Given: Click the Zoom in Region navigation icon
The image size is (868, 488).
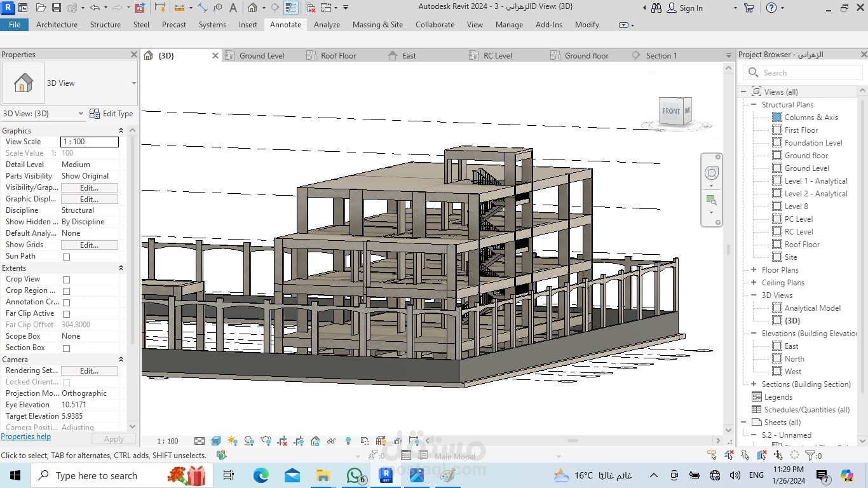Looking at the screenshot, I should tap(711, 201).
